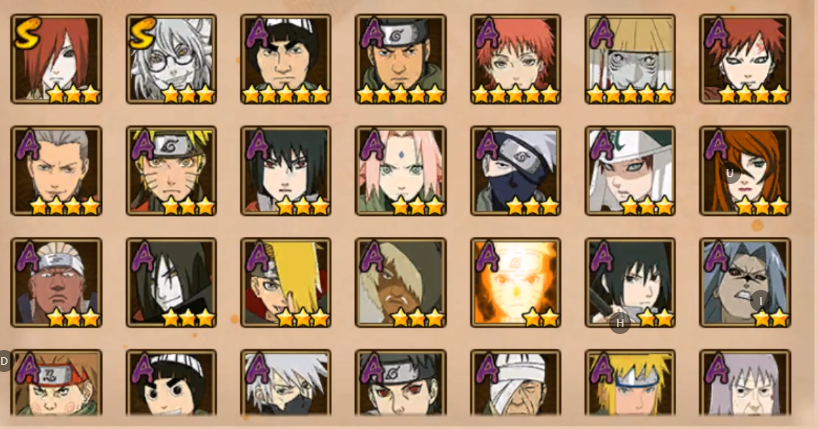Select the pink-haired kunoichi portrait
Viewport: 818px width, 429px height.
click(x=401, y=171)
